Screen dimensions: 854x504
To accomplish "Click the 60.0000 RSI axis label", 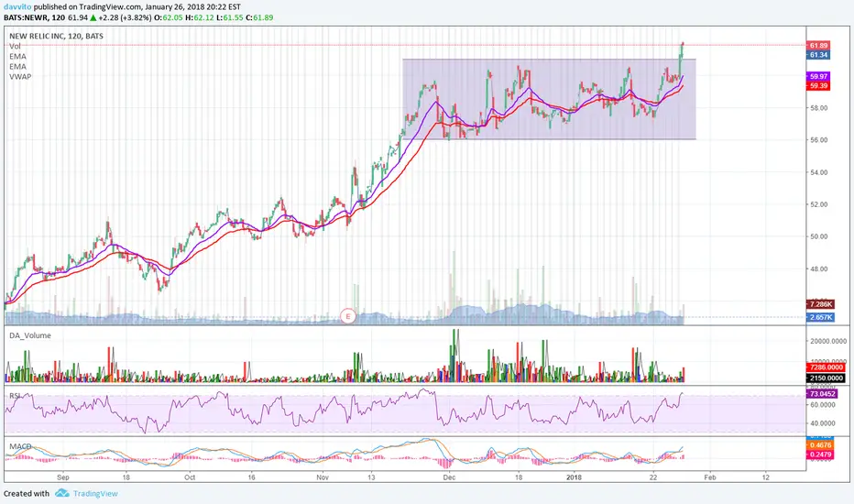I will (823, 405).
